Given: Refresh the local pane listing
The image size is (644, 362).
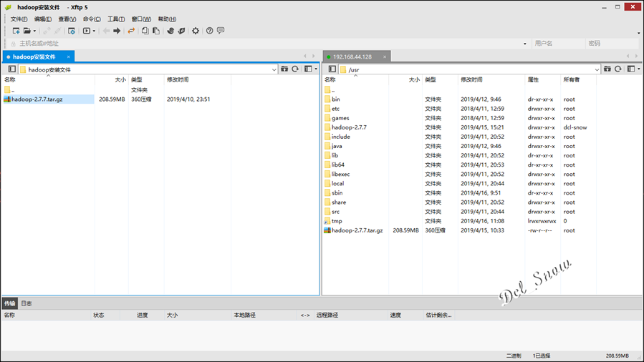Looking at the screenshot, I should (x=295, y=69).
